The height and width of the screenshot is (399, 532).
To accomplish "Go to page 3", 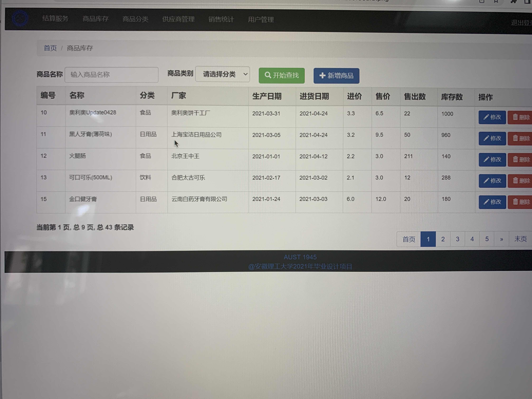I will click(x=457, y=239).
